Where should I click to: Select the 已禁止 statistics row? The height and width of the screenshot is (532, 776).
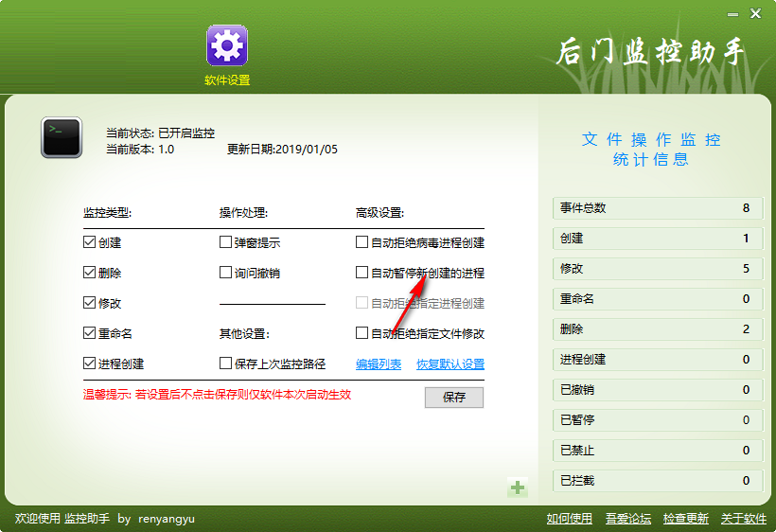pos(658,451)
